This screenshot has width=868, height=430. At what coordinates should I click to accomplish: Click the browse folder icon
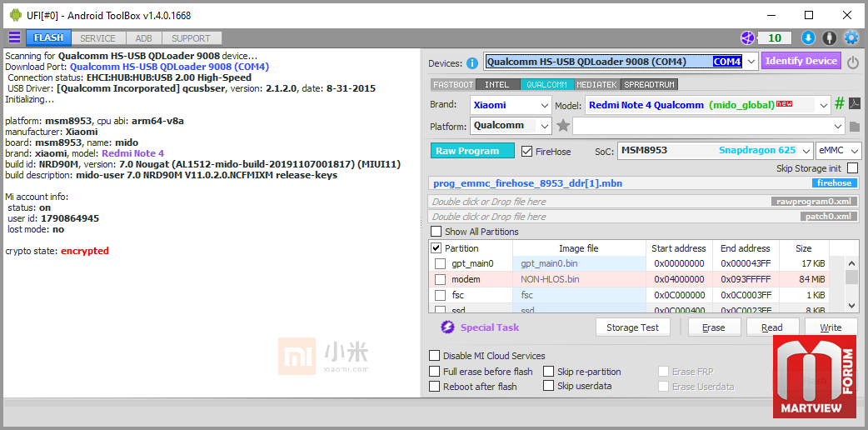pos(854,127)
